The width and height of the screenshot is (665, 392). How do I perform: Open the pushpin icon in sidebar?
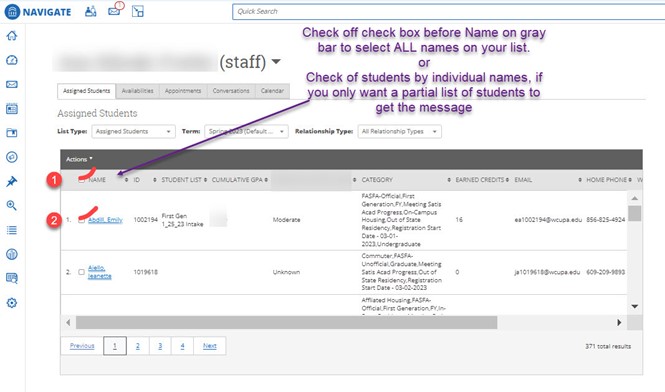click(12, 182)
